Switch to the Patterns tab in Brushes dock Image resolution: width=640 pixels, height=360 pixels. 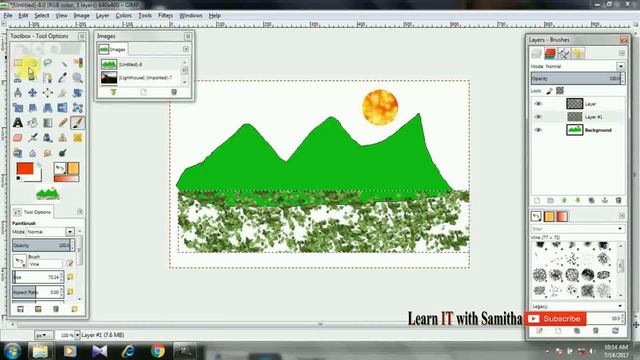click(x=549, y=216)
